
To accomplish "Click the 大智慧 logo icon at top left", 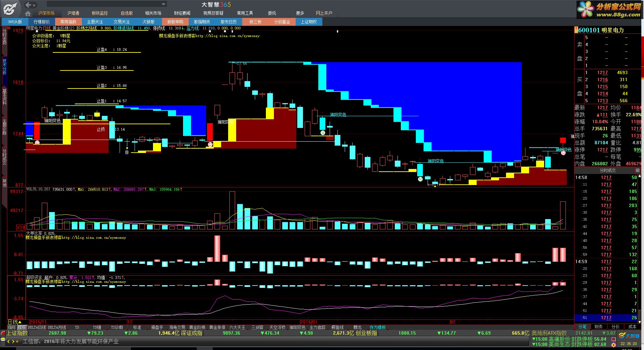I will (11, 8).
